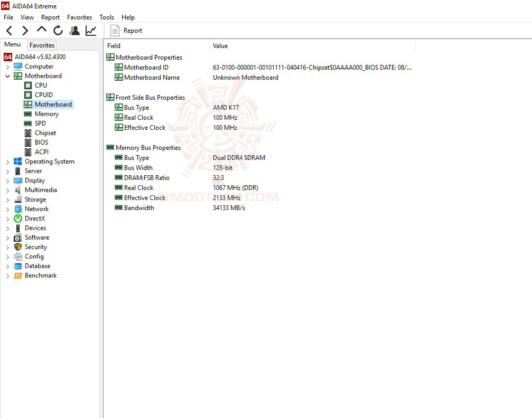Select the SPD tree node icon
Image resolution: width=532 pixels, height=418 pixels.
[28, 123]
